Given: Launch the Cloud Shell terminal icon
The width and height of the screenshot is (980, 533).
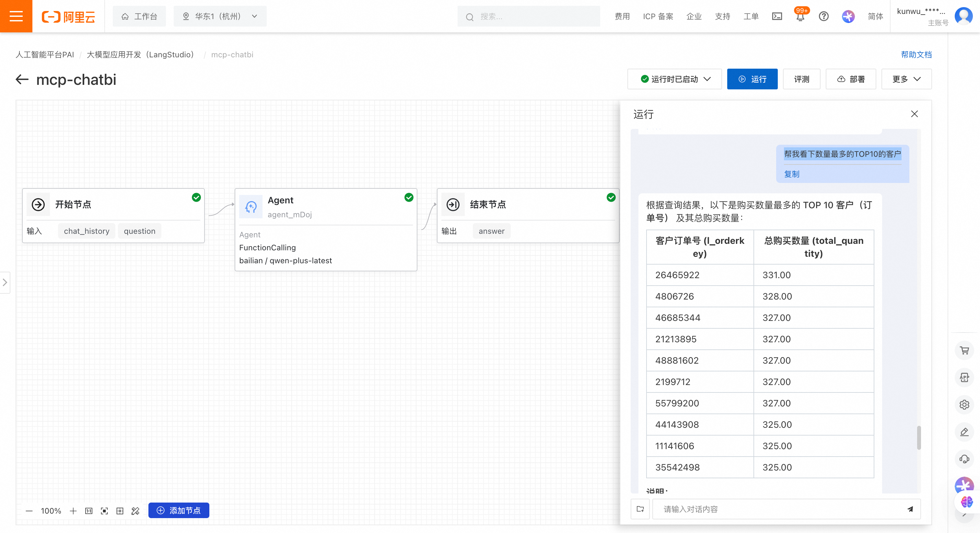Looking at the screenshot, I should (x=777, y=16).
